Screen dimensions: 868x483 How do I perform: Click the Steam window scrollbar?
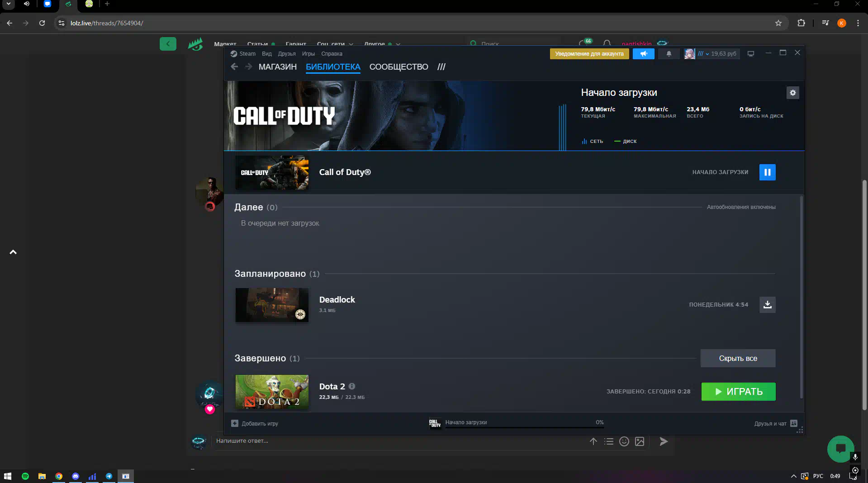click(801, 297)
